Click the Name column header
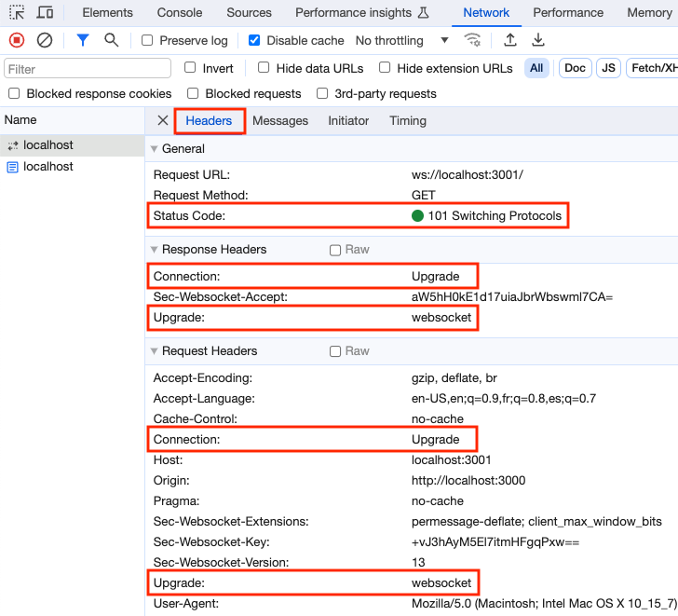The width and height of the screenshot is (678, 616). (72, 120)
